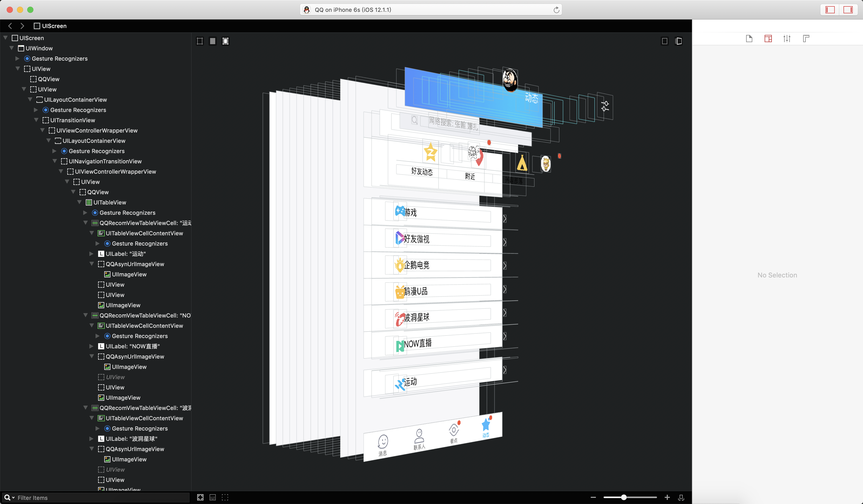Select the 动态 star tab bar item
Image resolution: width=863 pixels, height=504 pixels.
click(x=486, y=427)
